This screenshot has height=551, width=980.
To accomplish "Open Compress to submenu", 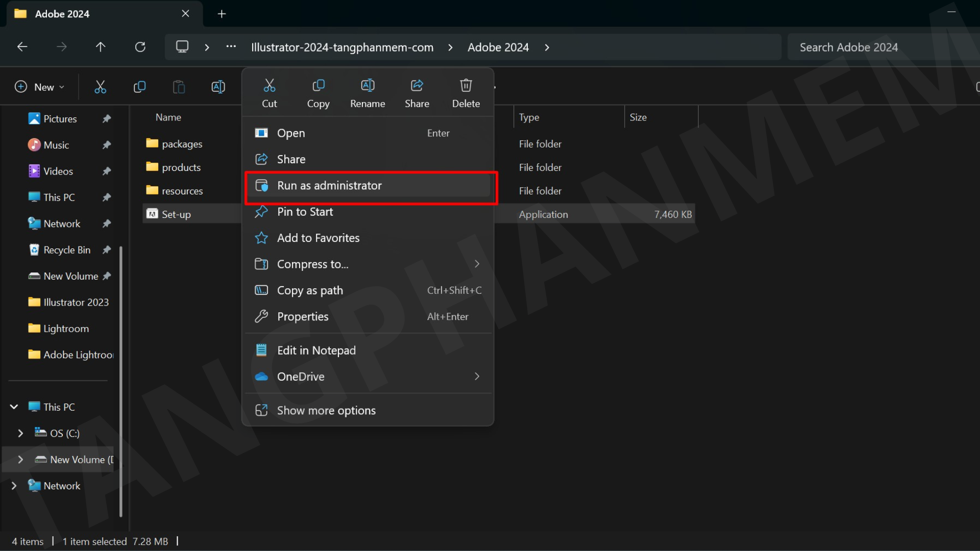I will tap(367, 264).
